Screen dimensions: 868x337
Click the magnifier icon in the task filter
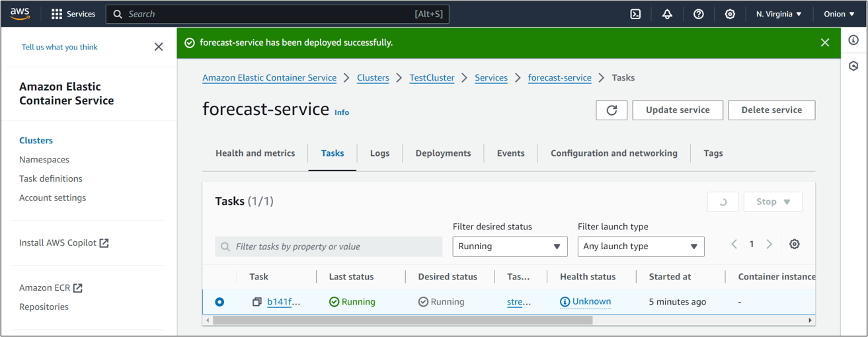(x=225, y=246)
